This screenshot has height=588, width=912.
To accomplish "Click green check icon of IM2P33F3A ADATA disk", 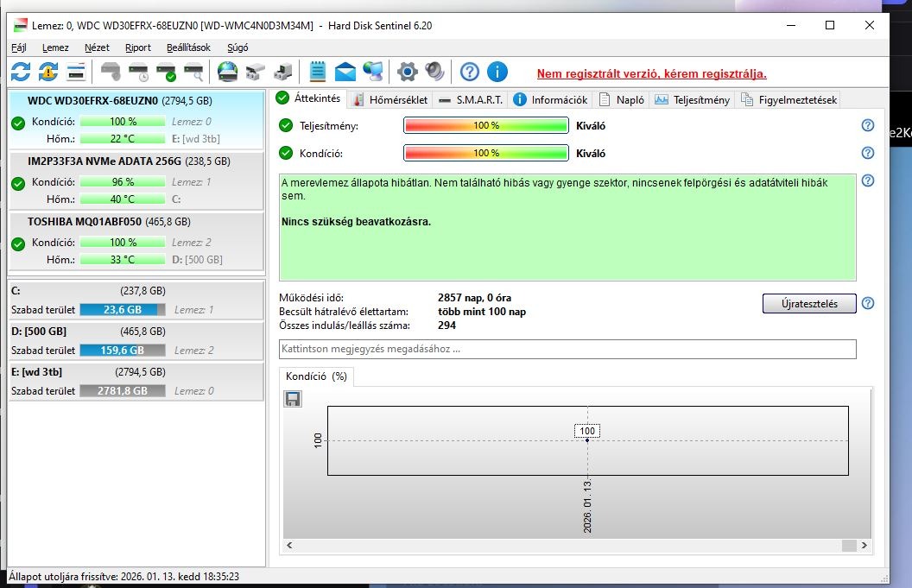I will tap(18, 184).
